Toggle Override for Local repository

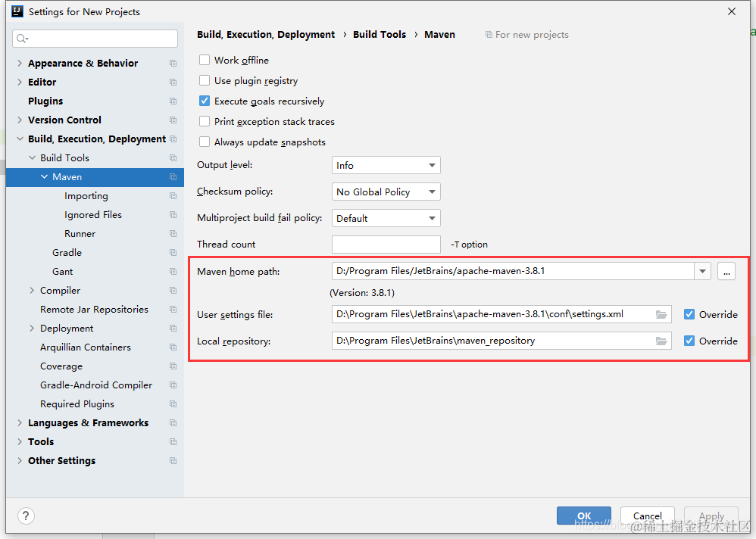(689, 341)
